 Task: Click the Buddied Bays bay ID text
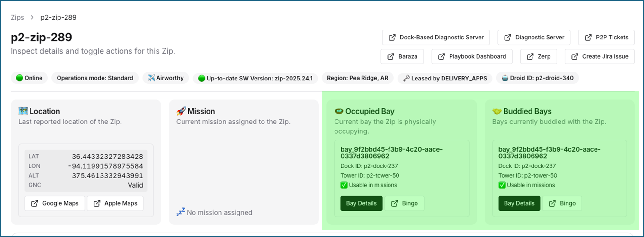(x=549, y=153)
